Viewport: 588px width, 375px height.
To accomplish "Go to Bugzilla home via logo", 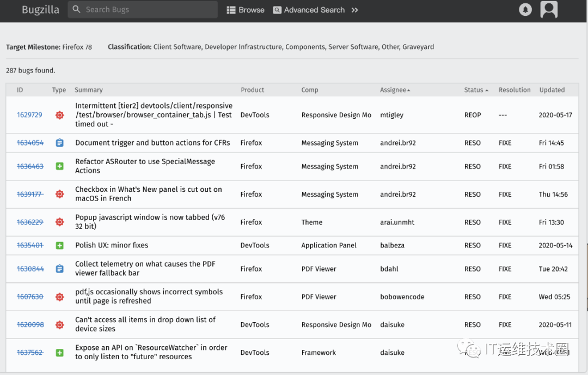I will click(40, 10).
